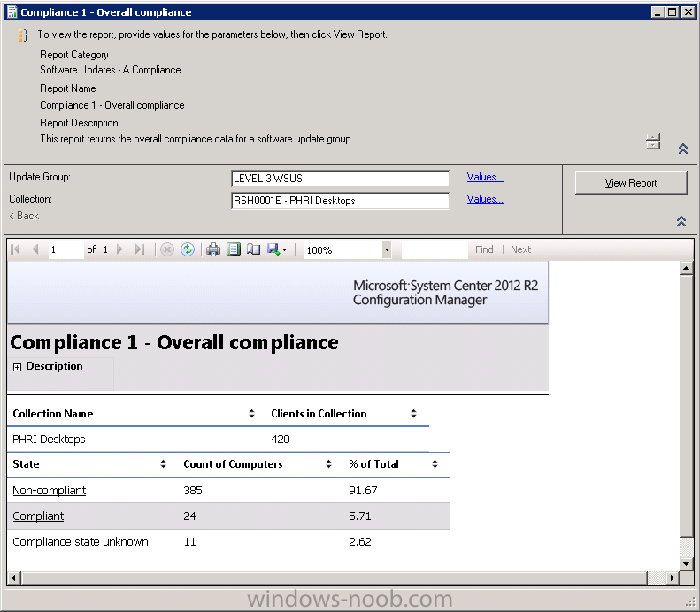Go Back to previous report

[24, 216]
